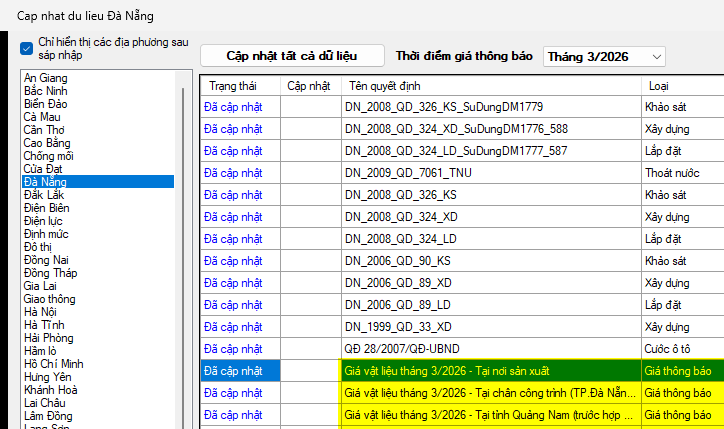Image resolution: width=724 pixels, height=429 pixels.
Task: Pick 'Định mức' in the left list
Action: coord(49,233)
